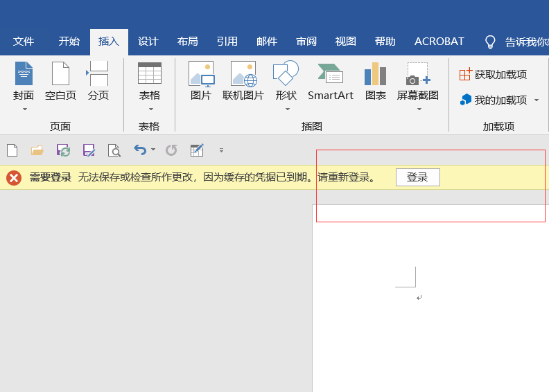The width and height of the screenshot is (549, 392).
Task: Insert a cover page (封面)
Action: (24, 82)
